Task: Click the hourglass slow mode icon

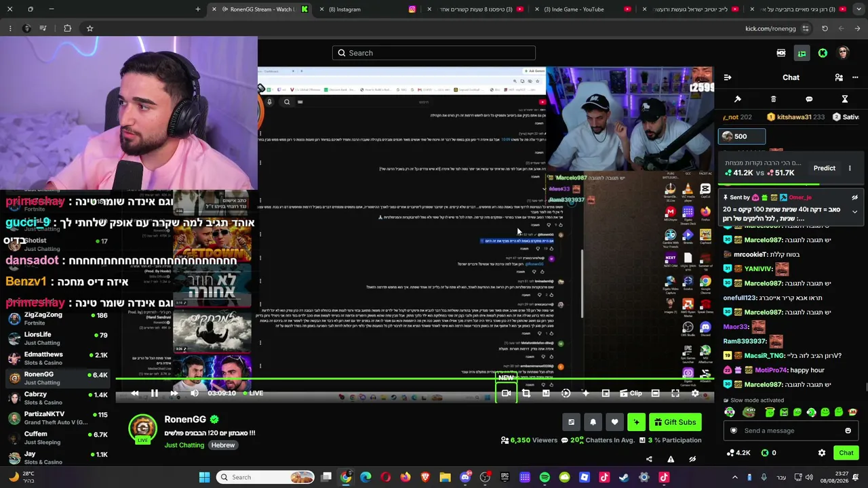Action: point(845,99)
